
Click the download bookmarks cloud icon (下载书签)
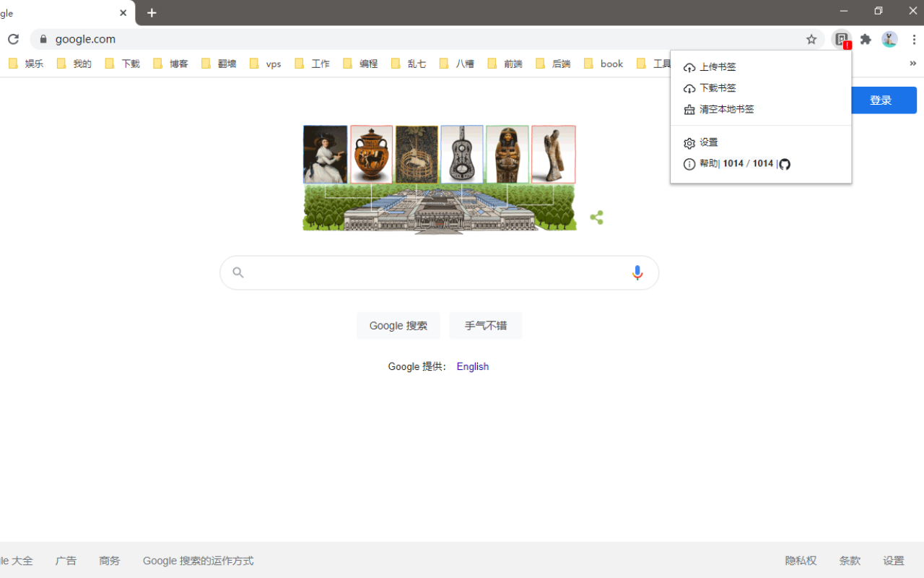(x=689, y=88)
